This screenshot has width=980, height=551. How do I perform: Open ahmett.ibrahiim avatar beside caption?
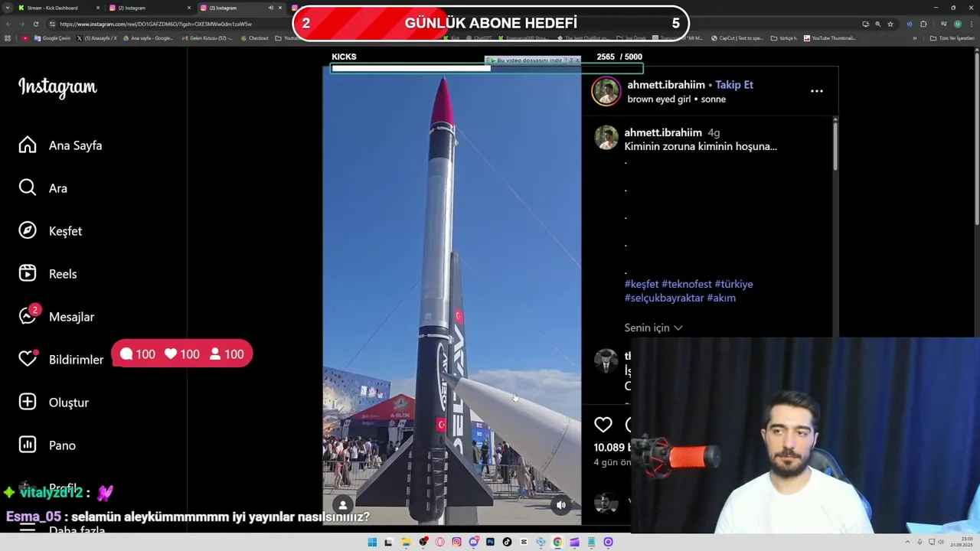606,138
